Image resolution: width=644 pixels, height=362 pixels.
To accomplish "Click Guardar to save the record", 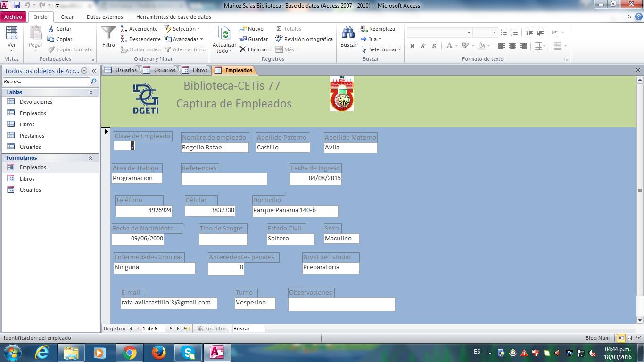I will coord(253,39).
